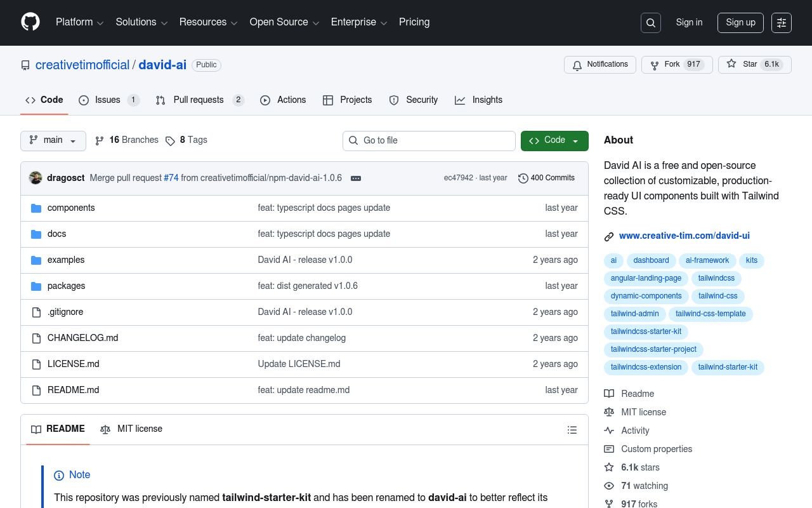Click the Sign up button
The image size is (812, 508).
(x=740, y=23)
